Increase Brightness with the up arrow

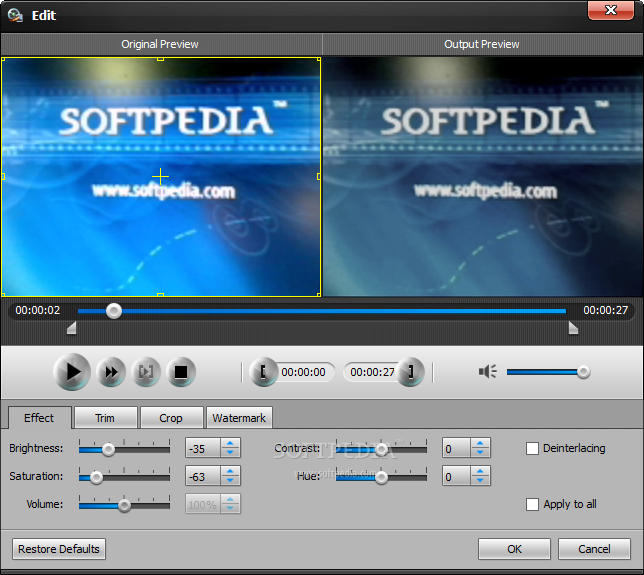click(x=230, y=443)
